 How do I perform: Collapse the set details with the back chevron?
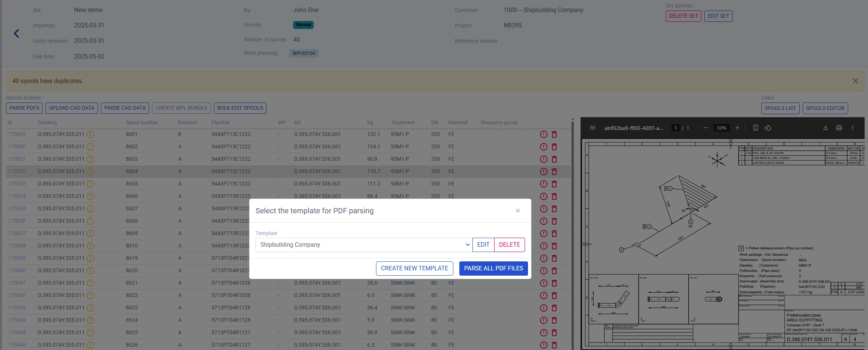17,33
